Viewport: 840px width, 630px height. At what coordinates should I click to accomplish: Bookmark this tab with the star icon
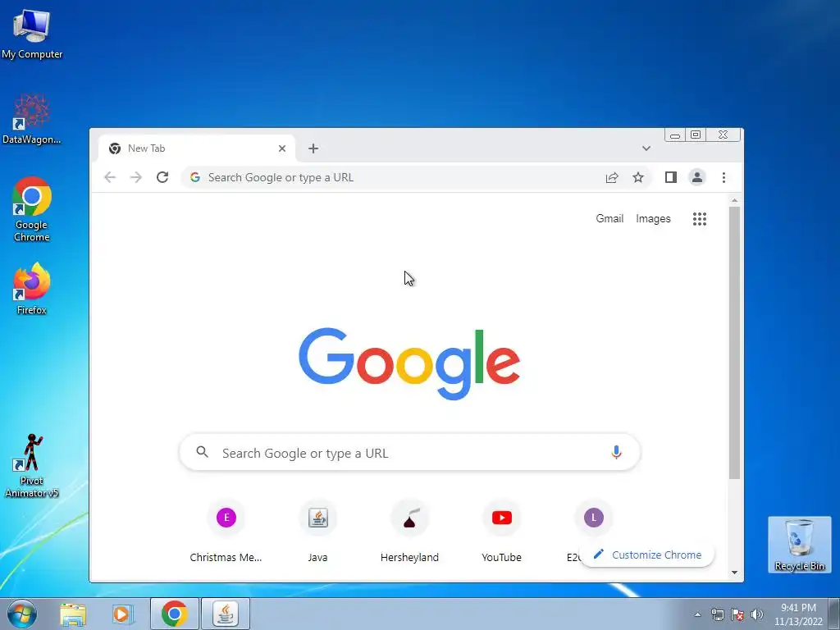(638, 177)
